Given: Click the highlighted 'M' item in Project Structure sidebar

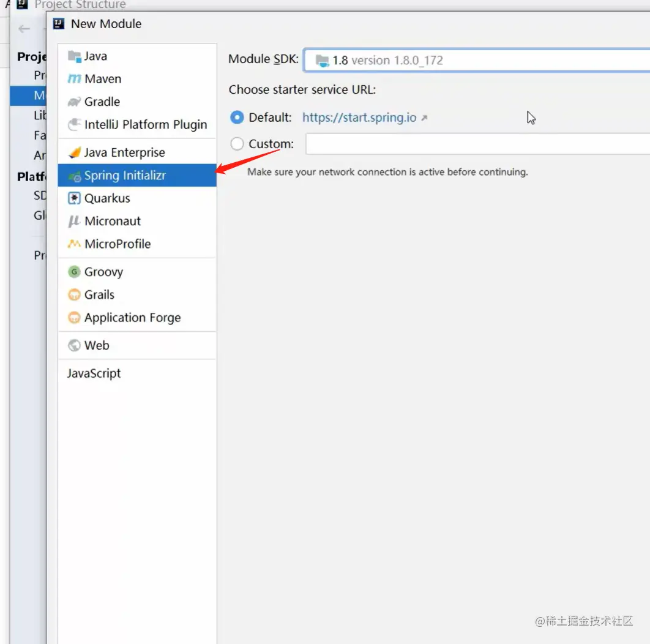Looking at the screenshot, I should pos(28,95).
